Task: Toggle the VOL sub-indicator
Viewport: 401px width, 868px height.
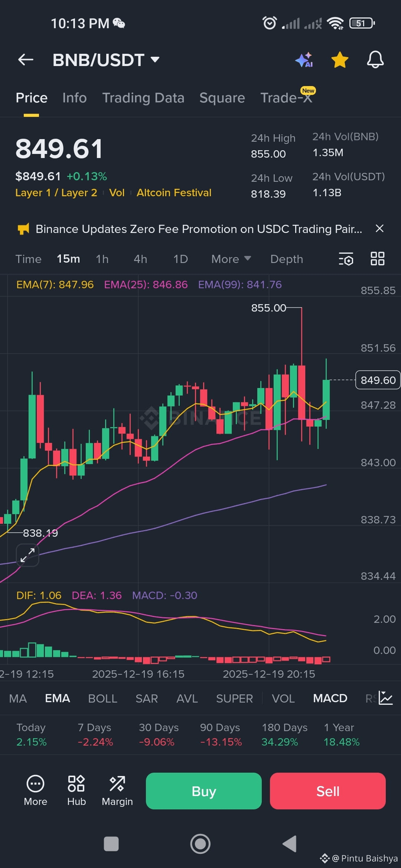Action: click(283, 698)
